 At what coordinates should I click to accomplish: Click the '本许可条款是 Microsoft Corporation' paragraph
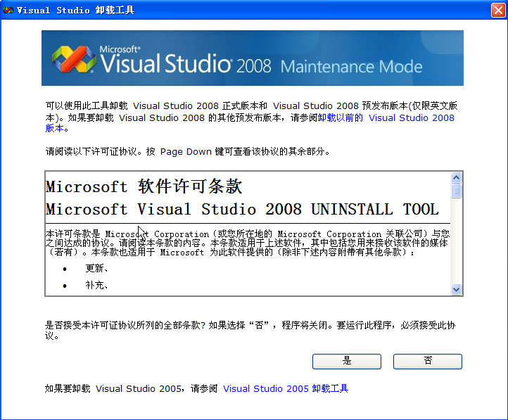[x=248, y=243]
